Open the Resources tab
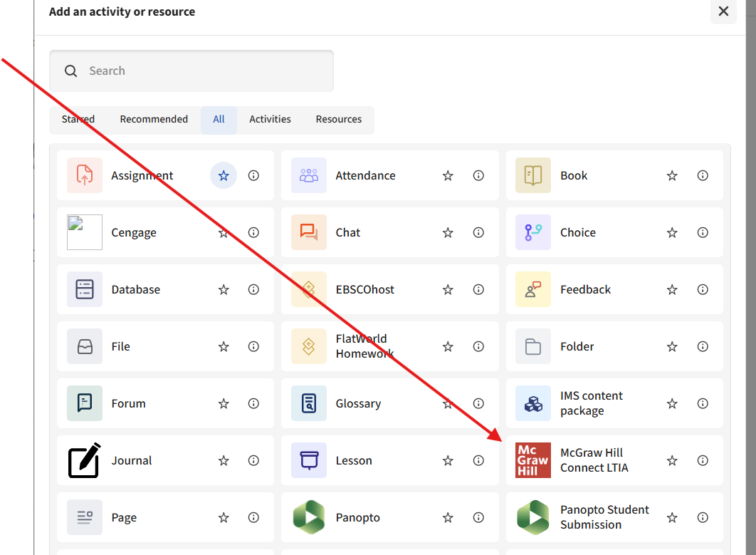756x555 pixels. pyautogui.click(x=339, y=120)
